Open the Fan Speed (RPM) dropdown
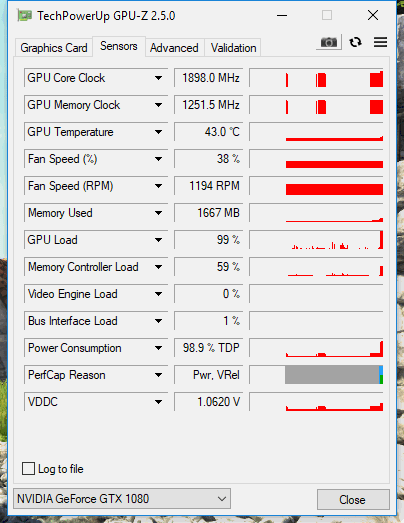The width and height of the screenshot is (404, 523). tap(158, 186)
